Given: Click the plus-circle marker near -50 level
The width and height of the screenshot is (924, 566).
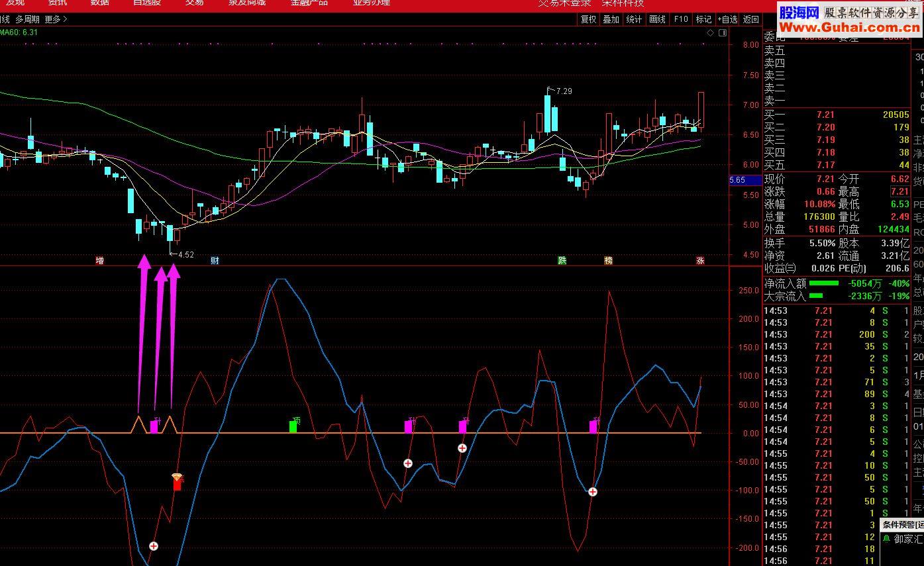Looking at the screenshot, I should [x=408, y=463].
